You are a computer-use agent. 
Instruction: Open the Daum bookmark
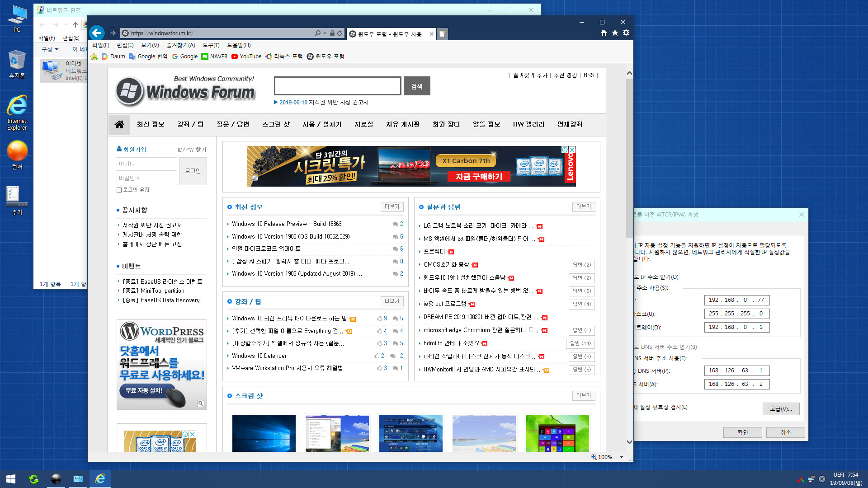[113, 56]
